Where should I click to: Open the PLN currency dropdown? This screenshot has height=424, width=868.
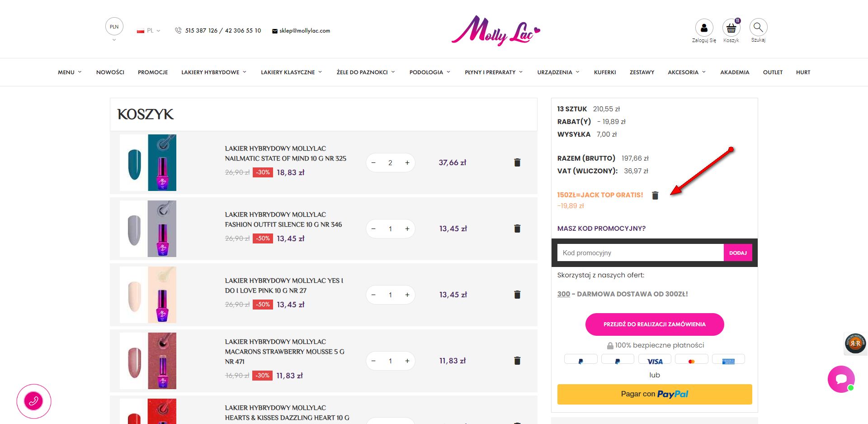pyautogui.click(x=114, y=28)
